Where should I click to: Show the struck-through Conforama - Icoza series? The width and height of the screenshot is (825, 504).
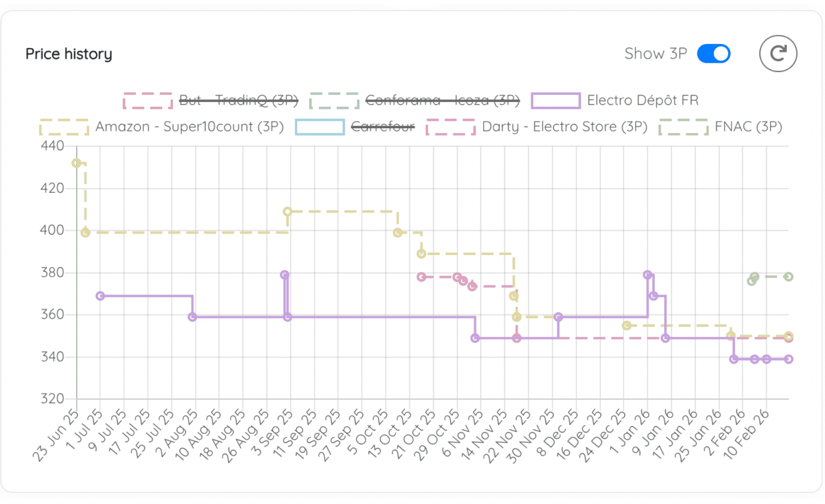tap(442, 100)
